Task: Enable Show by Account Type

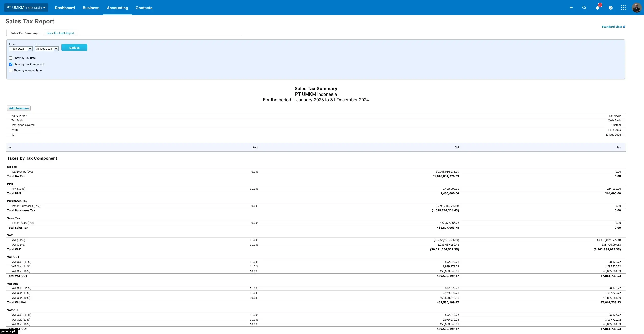Action: 11,70
